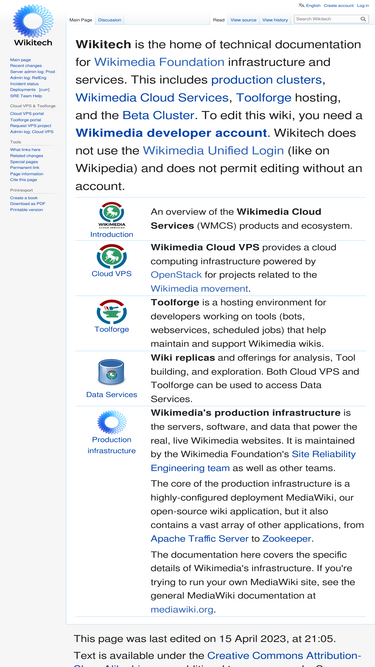
Task: Open Toolforge portal sidebar link
Action: pos(26,120)
